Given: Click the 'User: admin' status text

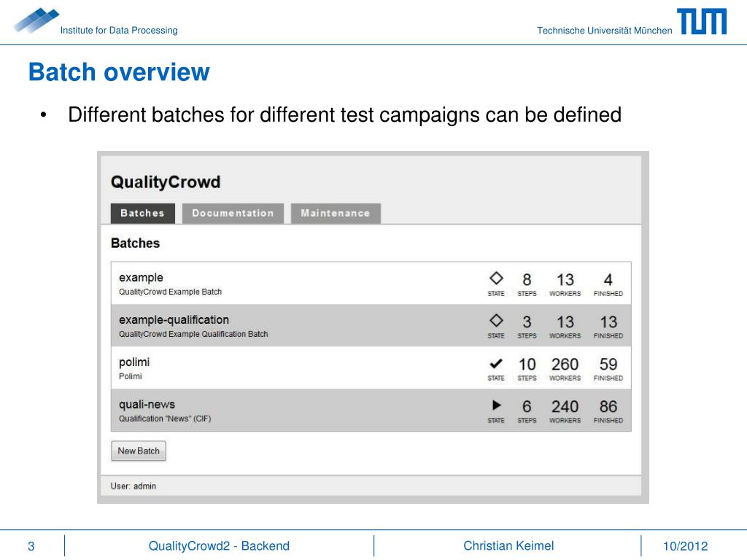Looking at the screenshot, I should click(133, 486).
